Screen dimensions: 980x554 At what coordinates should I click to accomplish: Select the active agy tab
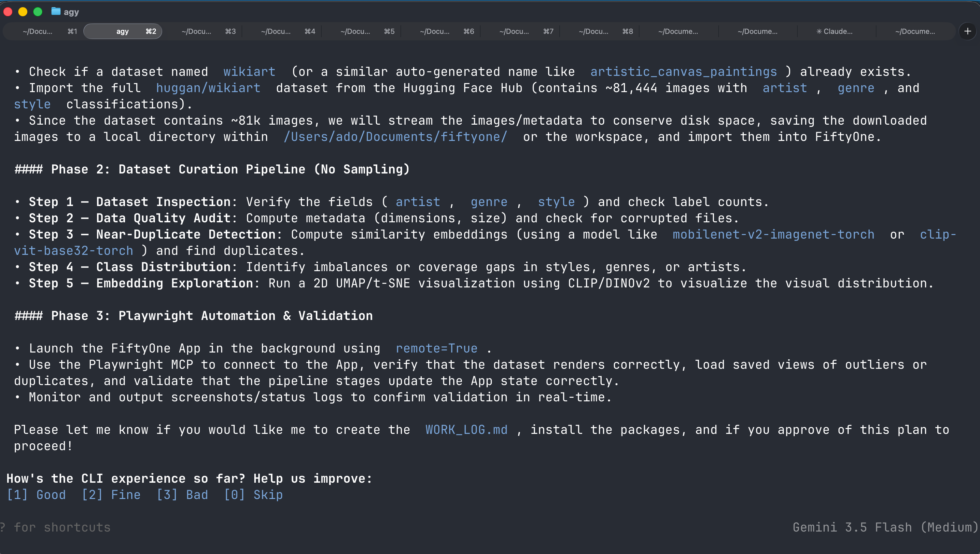coord(122,31)
